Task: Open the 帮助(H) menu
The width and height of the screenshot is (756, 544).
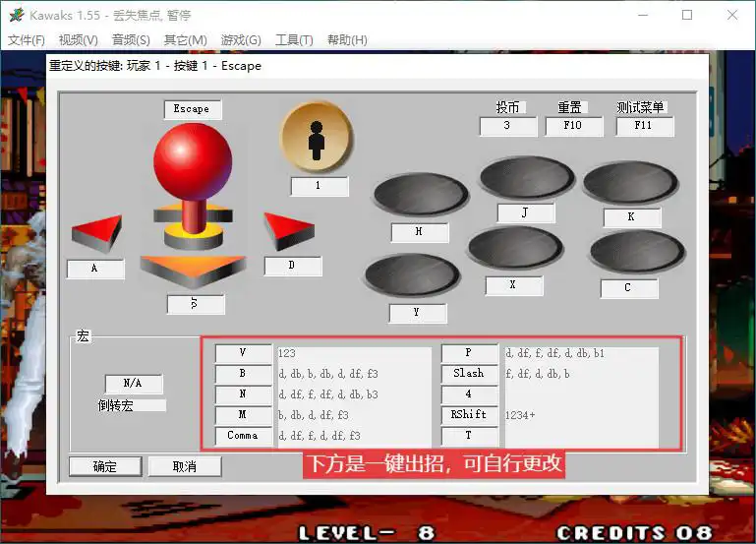Action: point(347,40)
